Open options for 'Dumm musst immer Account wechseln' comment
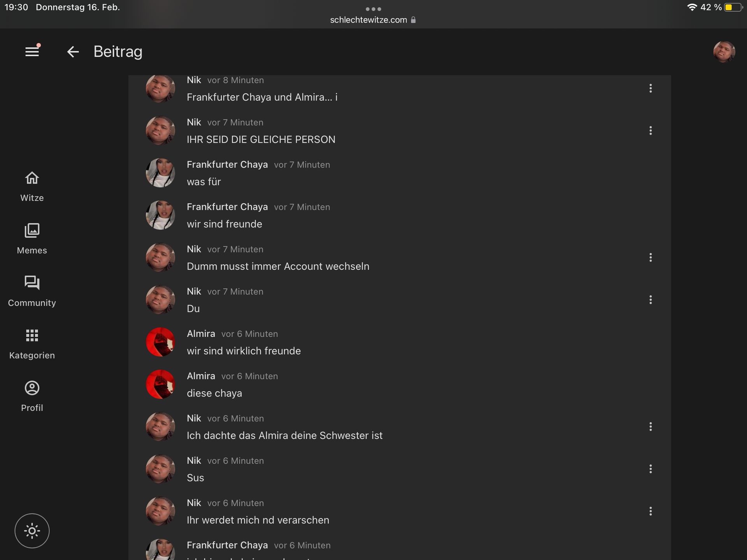This screenshot has height=560, width=747. [651, 257]
